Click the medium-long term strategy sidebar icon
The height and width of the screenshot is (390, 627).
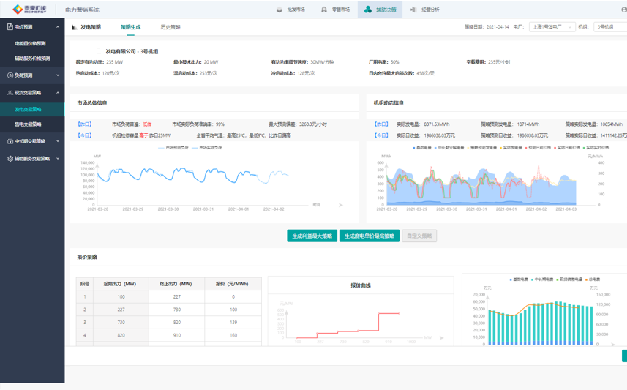tap(10, 141)
